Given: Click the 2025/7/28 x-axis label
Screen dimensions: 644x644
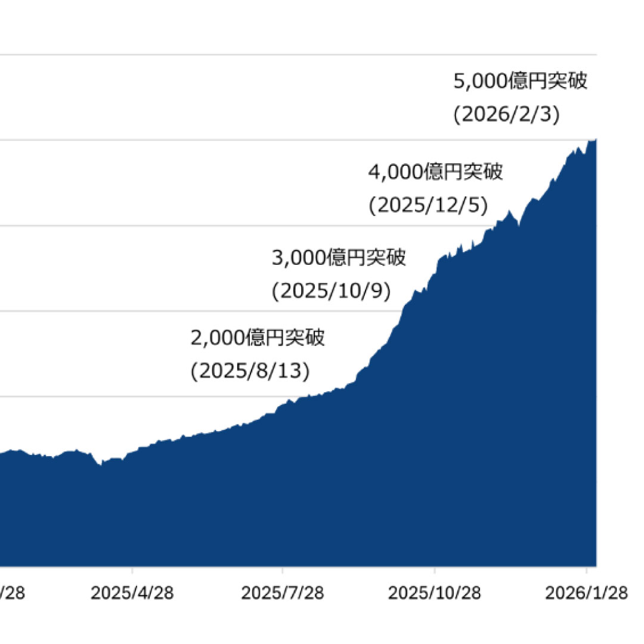Looking at the screenshot, I should tap(282, 593).
